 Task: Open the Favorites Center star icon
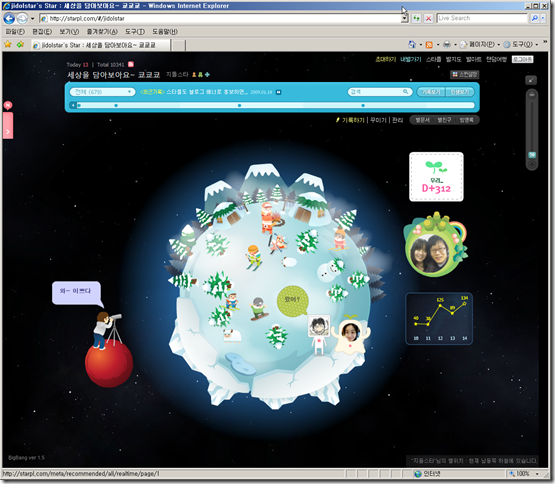tap(8, 45)
